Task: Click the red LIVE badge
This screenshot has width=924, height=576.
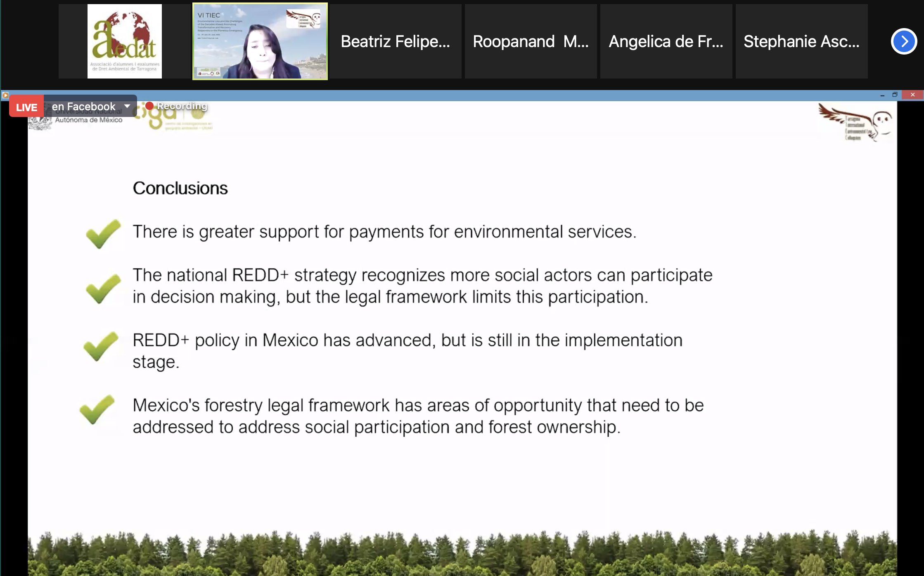Action: (x=26, y=107)
